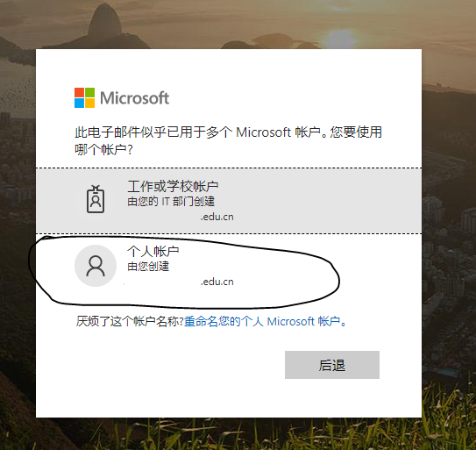Image resolution: width=476 pixels, height=450 pixels.
Task: Click the Microsoft four-square logo
Action: click(85, 98)
